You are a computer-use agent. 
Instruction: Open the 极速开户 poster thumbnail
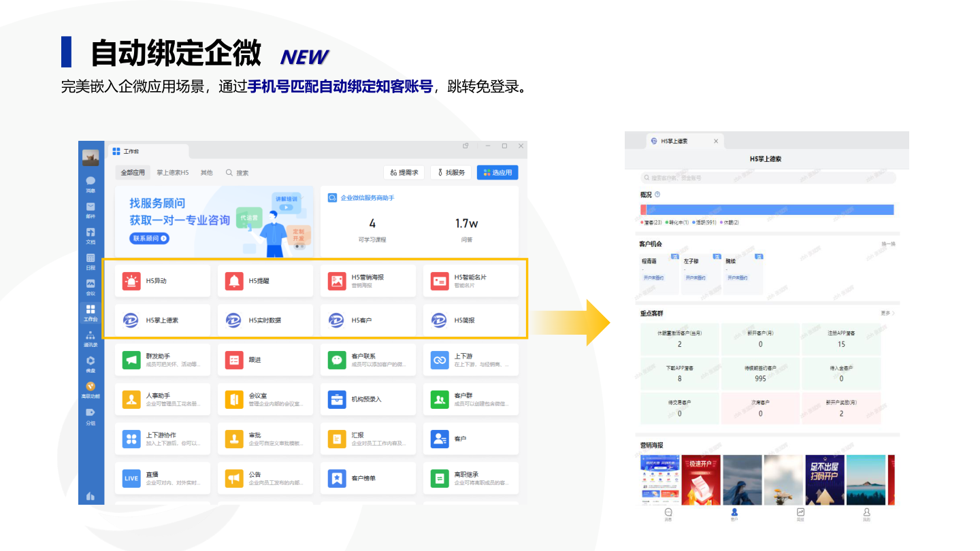(701, 480)
